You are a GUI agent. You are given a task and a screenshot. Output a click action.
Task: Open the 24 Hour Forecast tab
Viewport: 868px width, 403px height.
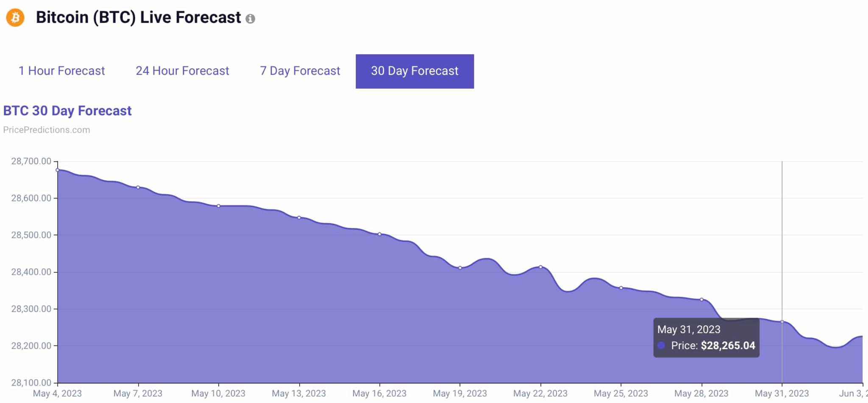[x=182, y=71]
